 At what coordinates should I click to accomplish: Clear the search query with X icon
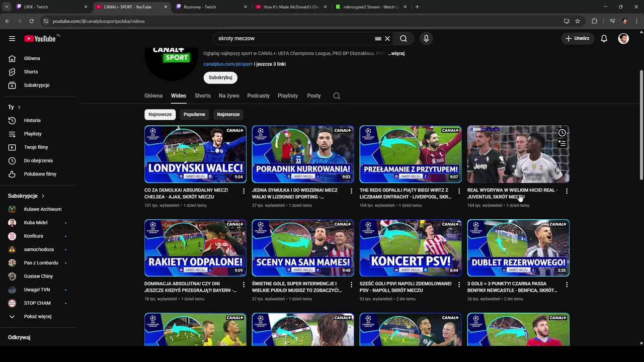[387, 39]
